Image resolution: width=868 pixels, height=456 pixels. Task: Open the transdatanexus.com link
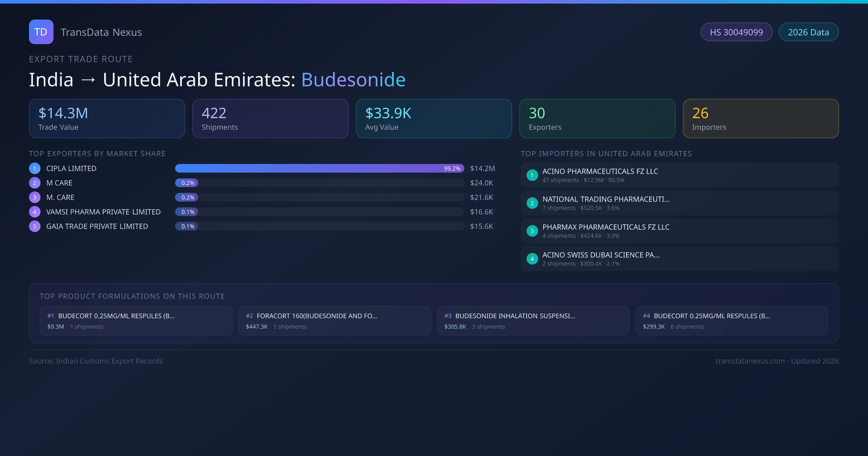[x=750, y=361]
